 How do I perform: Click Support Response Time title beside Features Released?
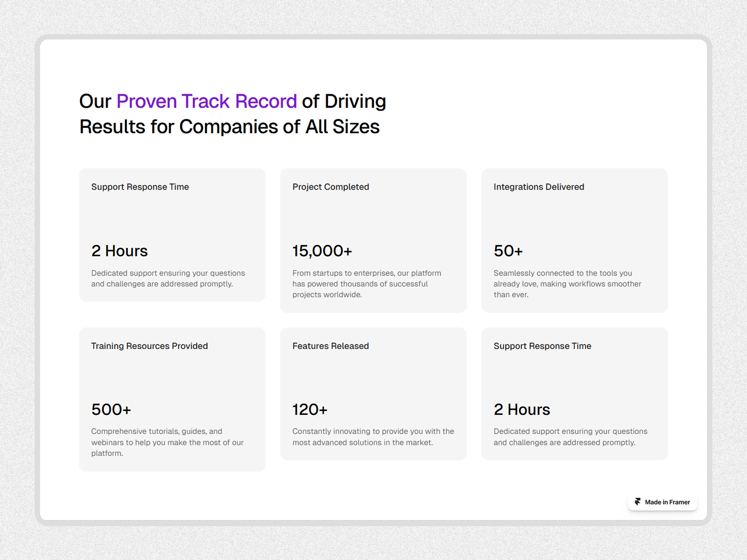click(x=542, y=346)
